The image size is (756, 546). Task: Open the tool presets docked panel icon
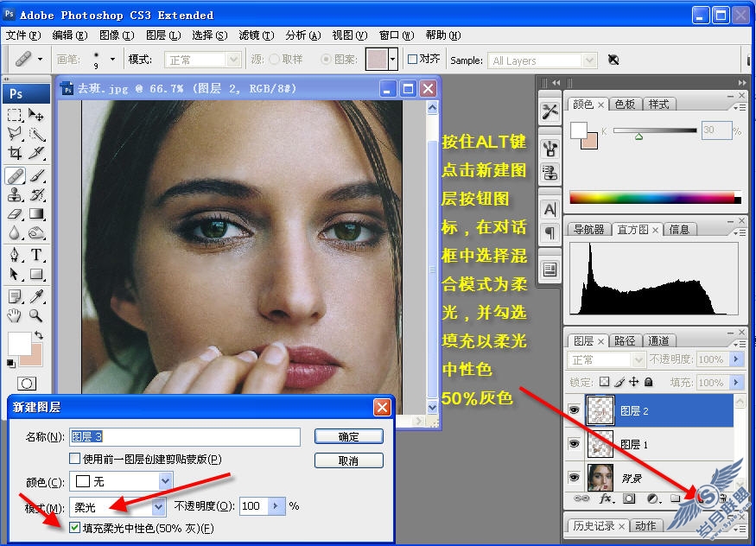(x=550, y=111)
